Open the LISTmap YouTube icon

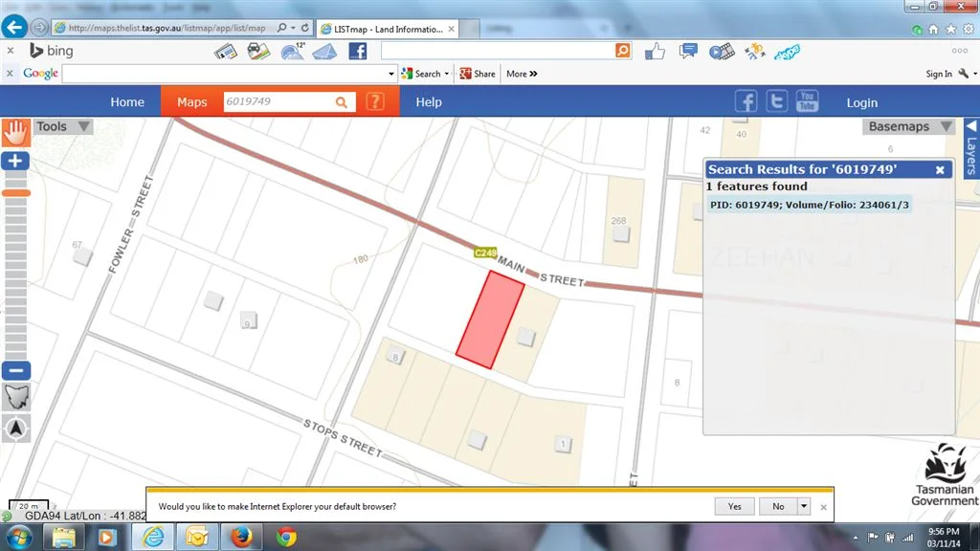click(807, 100)
